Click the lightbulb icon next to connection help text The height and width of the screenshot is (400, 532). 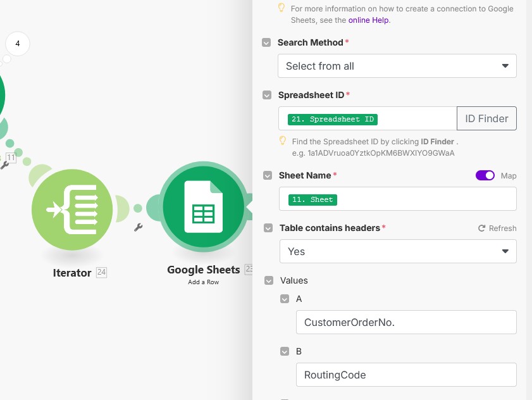tap(281, 8)
